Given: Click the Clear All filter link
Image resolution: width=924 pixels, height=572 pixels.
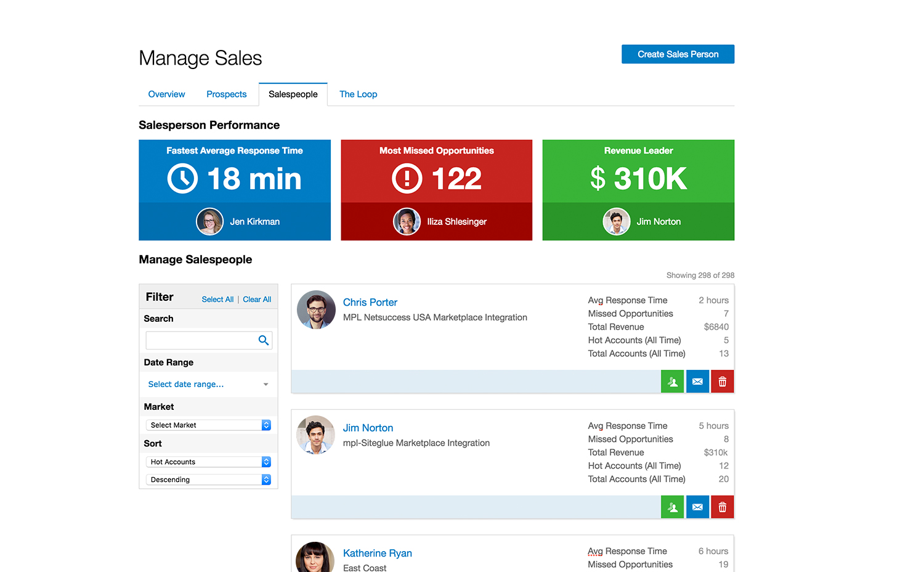Looking at the screenshot, I should [x=257, y=300].
